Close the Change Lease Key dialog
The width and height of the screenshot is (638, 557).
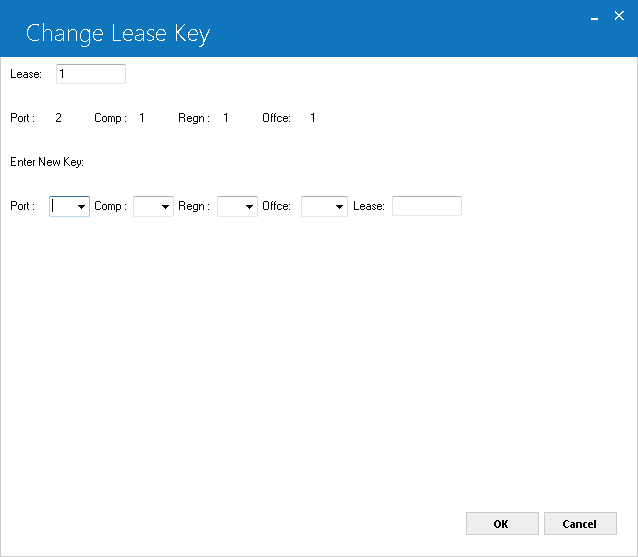(619, 16)
